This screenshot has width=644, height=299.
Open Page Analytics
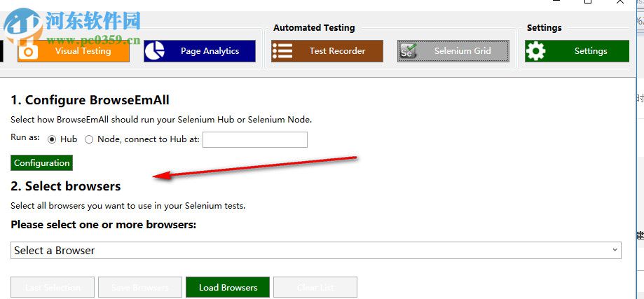click(200, 51)
